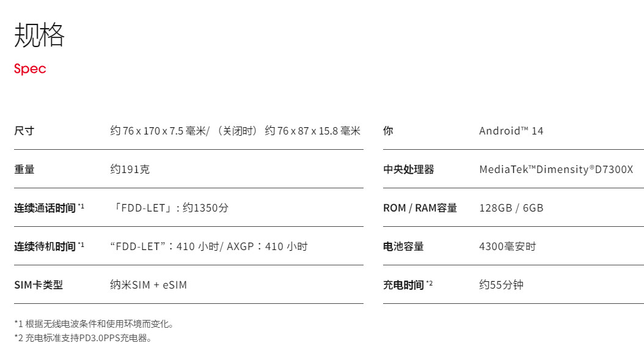Click the *1 footnote marker beside 连续通话时间

(81, 207)
